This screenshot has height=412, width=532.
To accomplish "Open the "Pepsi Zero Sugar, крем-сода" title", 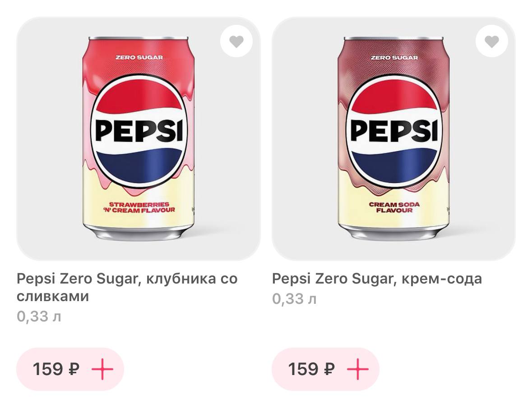I will pos(377,279).
